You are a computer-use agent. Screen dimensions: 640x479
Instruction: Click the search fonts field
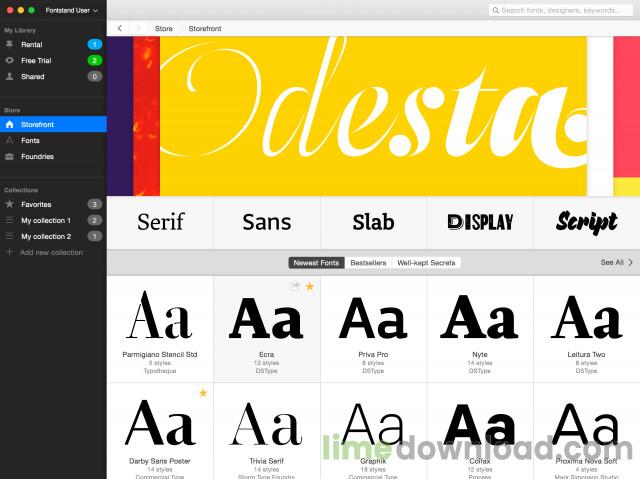click(562, 10)
